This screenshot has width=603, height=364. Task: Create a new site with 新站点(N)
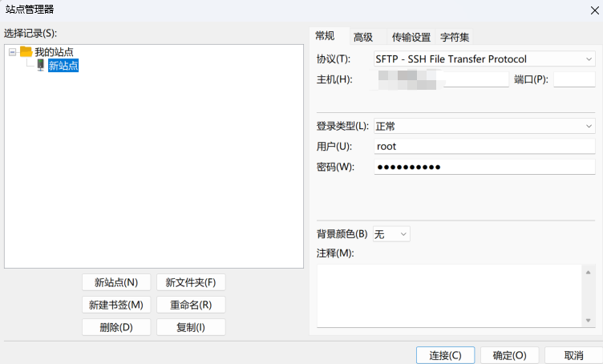click(x=116, y=282)
